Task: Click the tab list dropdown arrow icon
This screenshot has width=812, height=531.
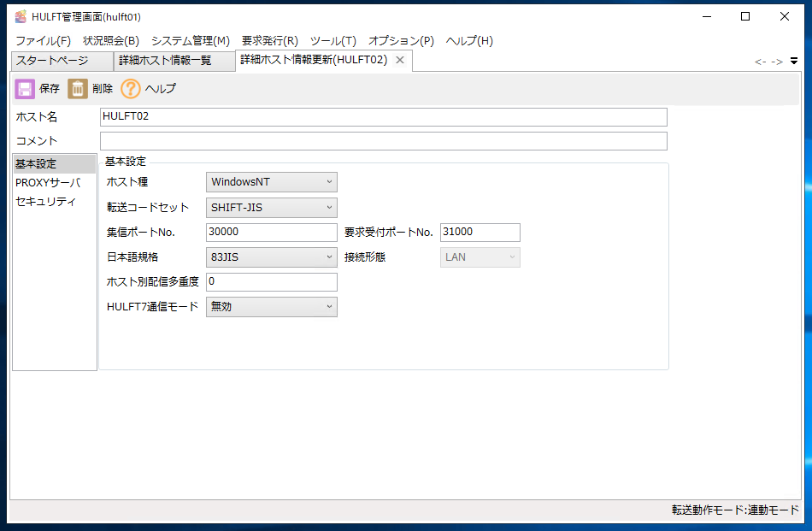Action: [793, 61]
